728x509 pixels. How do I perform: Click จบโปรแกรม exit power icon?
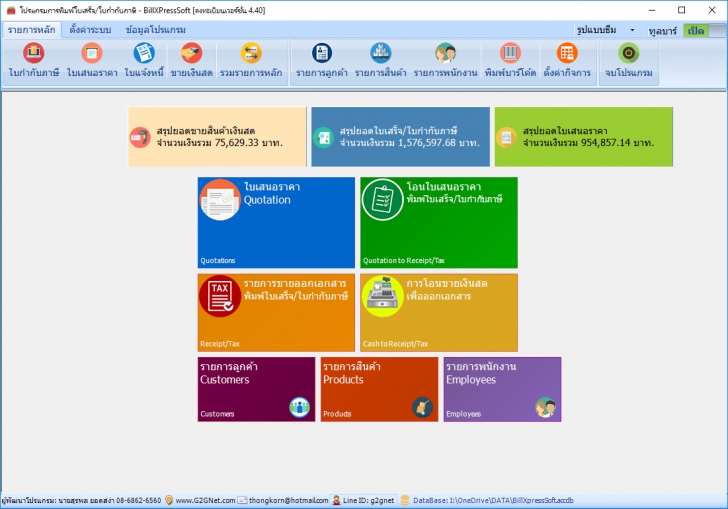pos(628,53)
